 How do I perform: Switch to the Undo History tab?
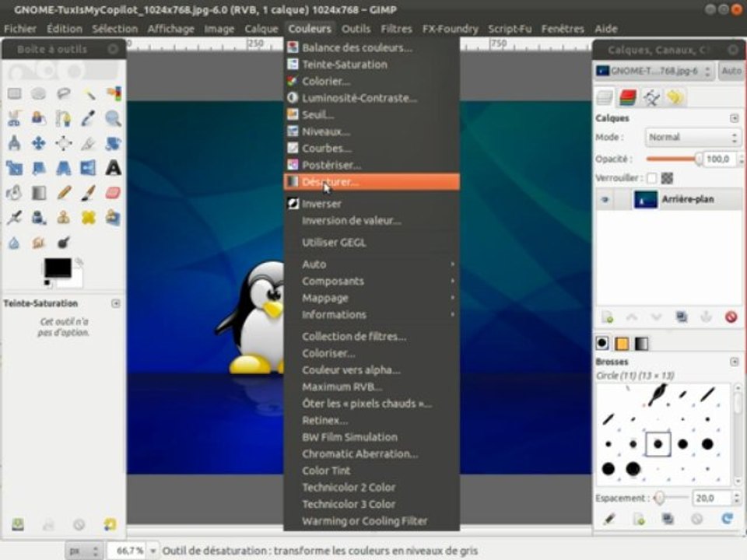pos(675,97)
